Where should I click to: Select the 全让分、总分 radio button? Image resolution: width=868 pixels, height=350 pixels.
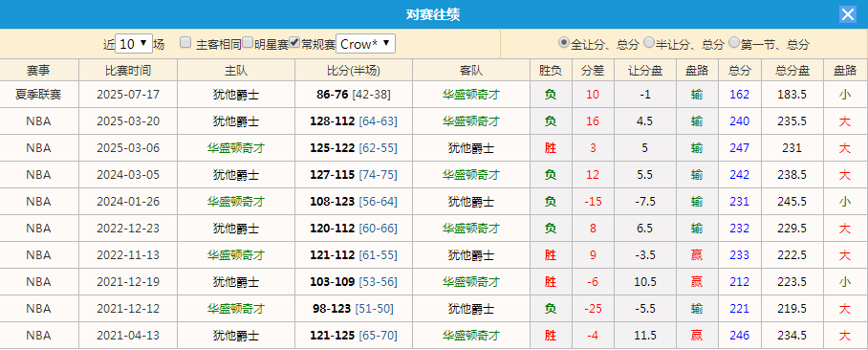click(x=564, y=42)
